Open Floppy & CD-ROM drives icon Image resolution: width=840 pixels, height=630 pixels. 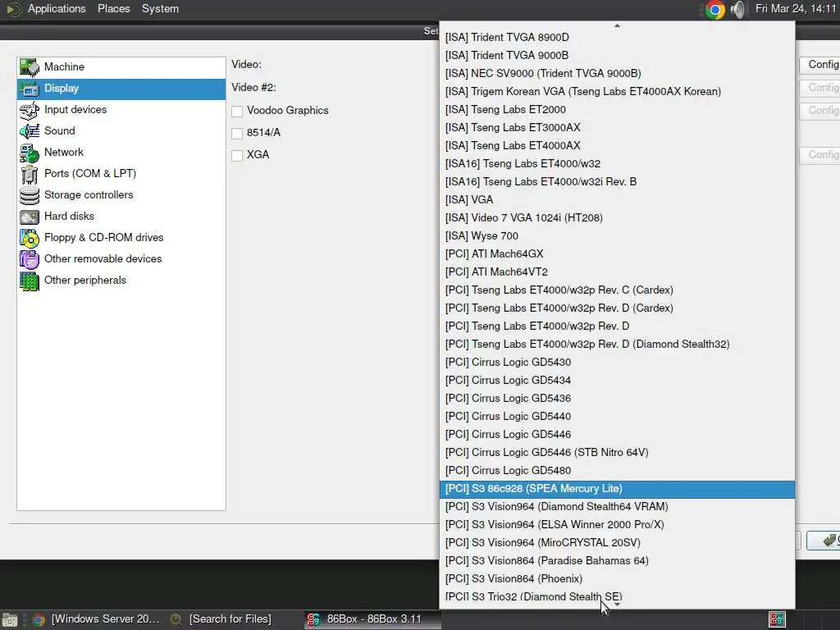click(x=30, y=238)
